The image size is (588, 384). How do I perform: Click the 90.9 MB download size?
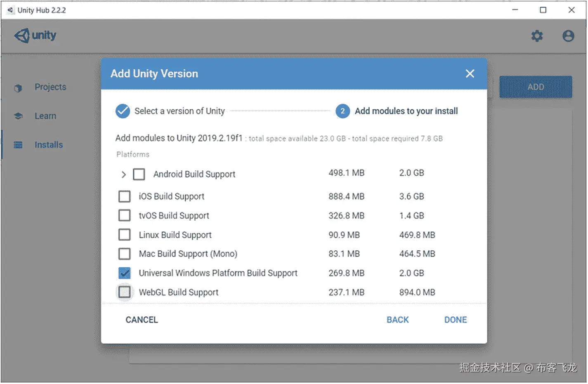click(344, 235)
